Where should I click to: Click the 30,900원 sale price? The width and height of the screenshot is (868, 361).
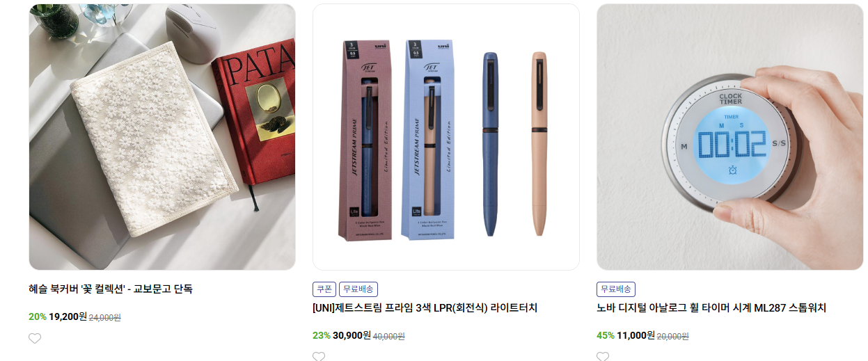tap(352, 336)
